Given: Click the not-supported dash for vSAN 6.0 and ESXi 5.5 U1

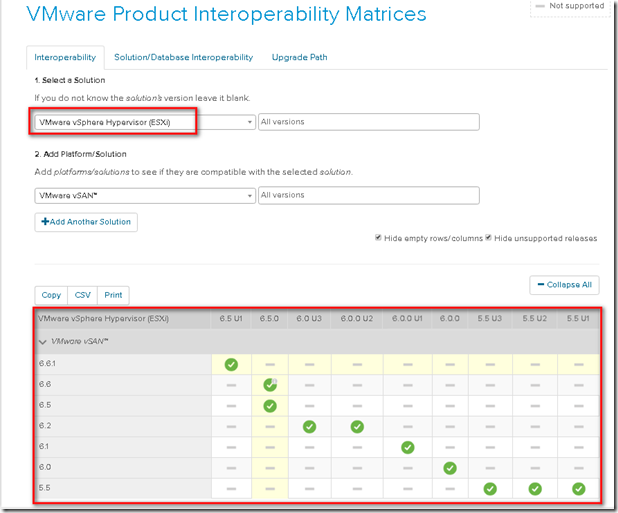Looking at the screenshot, I should point(579,468).
